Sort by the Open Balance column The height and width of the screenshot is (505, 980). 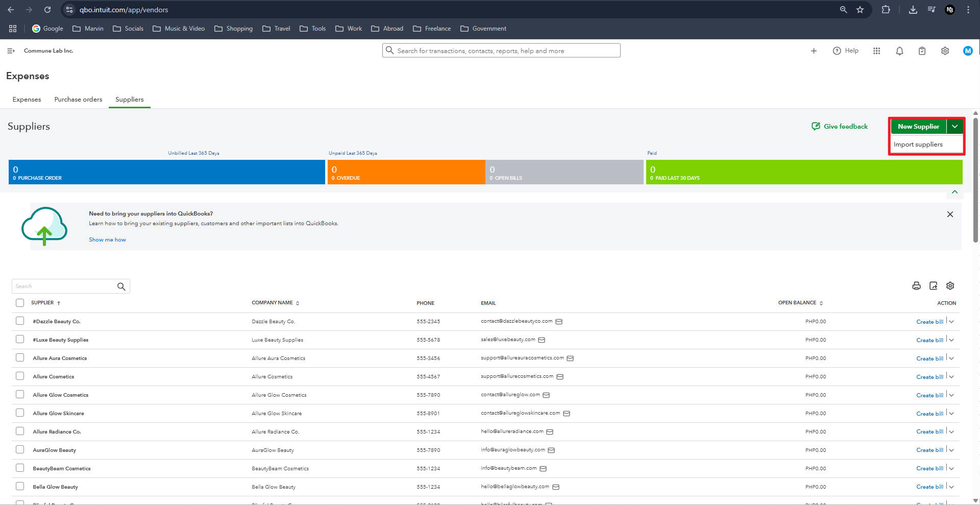point(800,303)
